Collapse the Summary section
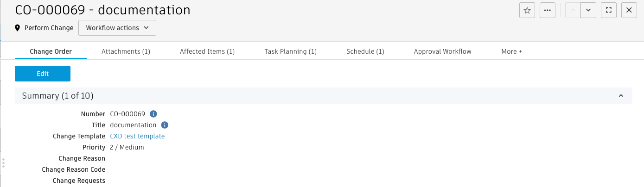This screenshot has width=644, height=187. click(x=621, y=96)
